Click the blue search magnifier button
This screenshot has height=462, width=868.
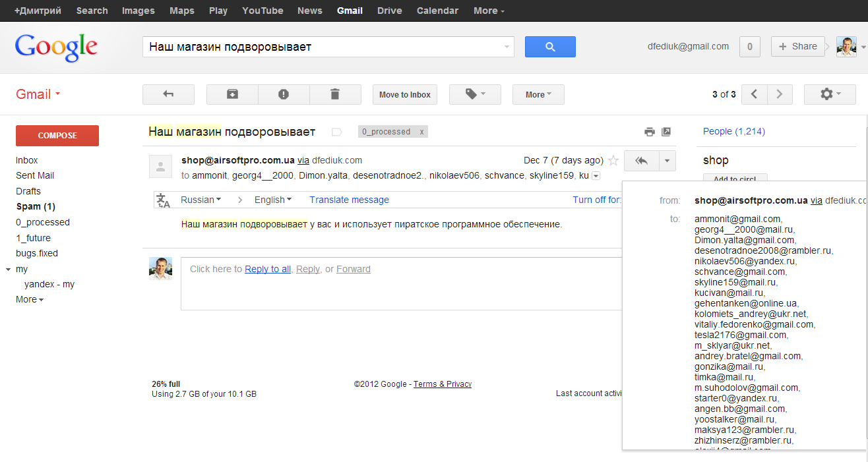pos(550,47)
